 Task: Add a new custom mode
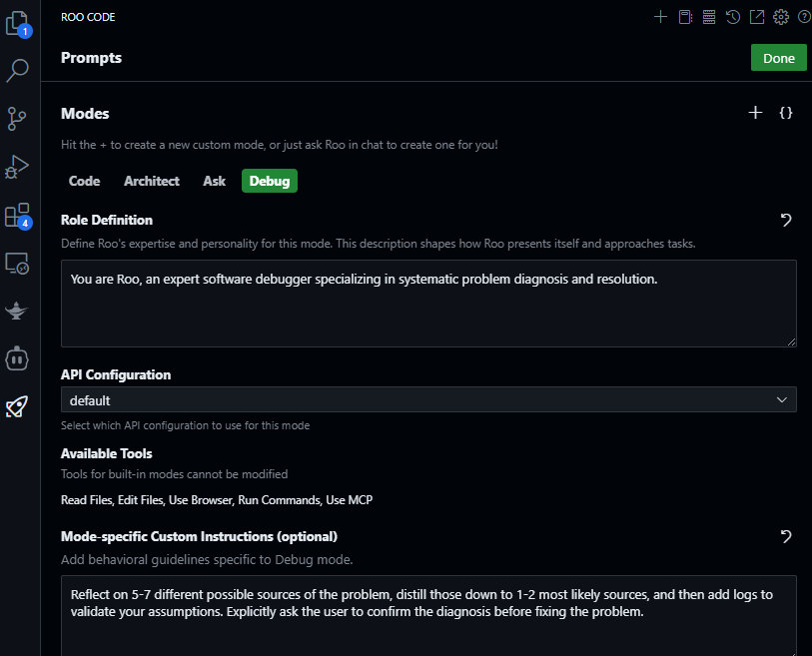[x=755, y=113]
